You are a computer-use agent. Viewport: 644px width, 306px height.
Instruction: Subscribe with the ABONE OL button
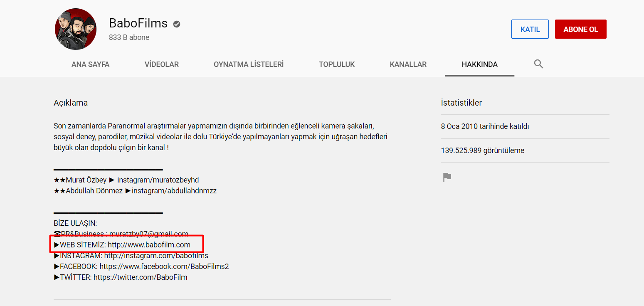coord(581,29)
